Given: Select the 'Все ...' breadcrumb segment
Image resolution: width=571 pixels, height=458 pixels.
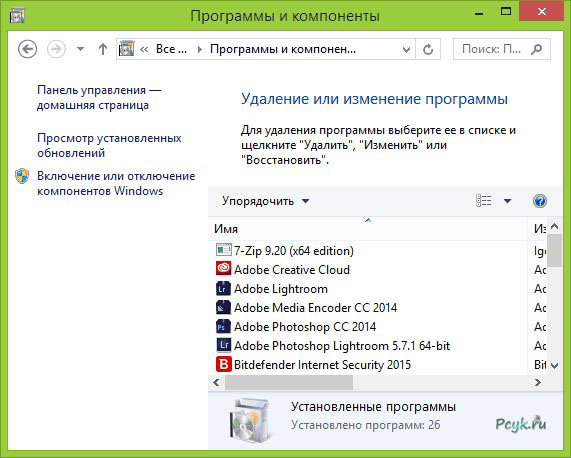Looking at the screenshot, I should point(171,49).
